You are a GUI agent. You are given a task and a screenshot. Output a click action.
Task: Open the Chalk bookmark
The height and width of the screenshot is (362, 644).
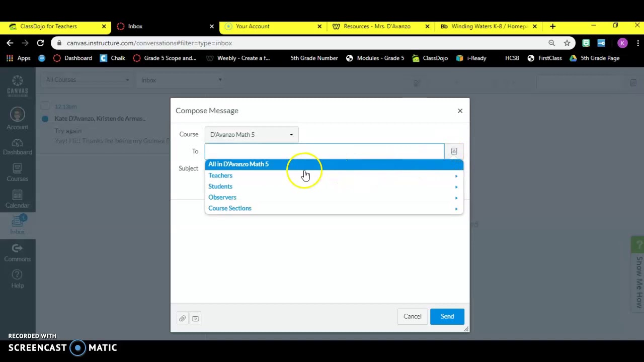(112, 58)
